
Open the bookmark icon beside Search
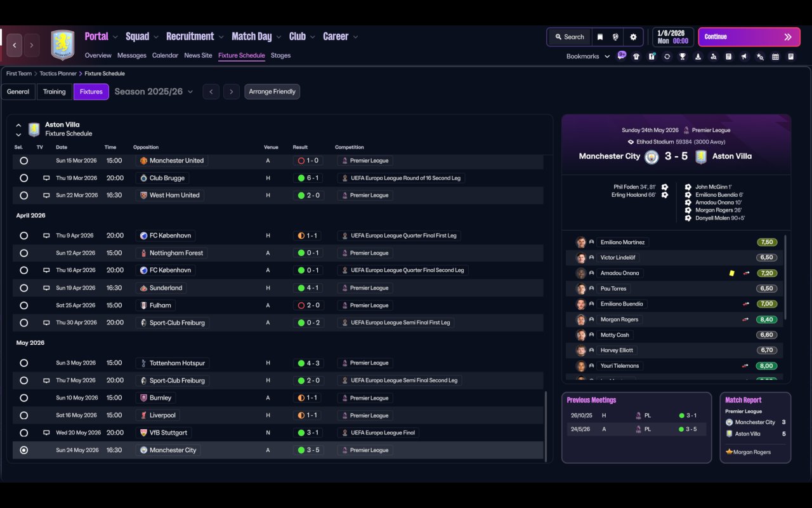pyautogui.click(x=599, y=37)
